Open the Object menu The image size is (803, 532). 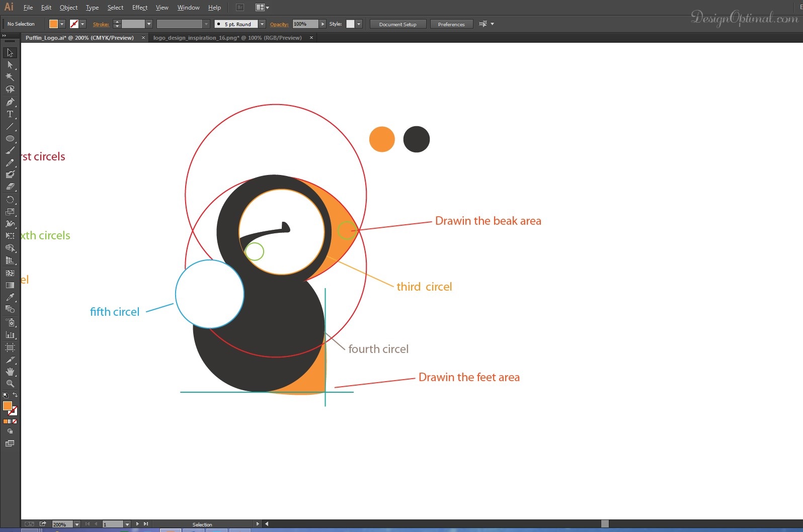68,8
